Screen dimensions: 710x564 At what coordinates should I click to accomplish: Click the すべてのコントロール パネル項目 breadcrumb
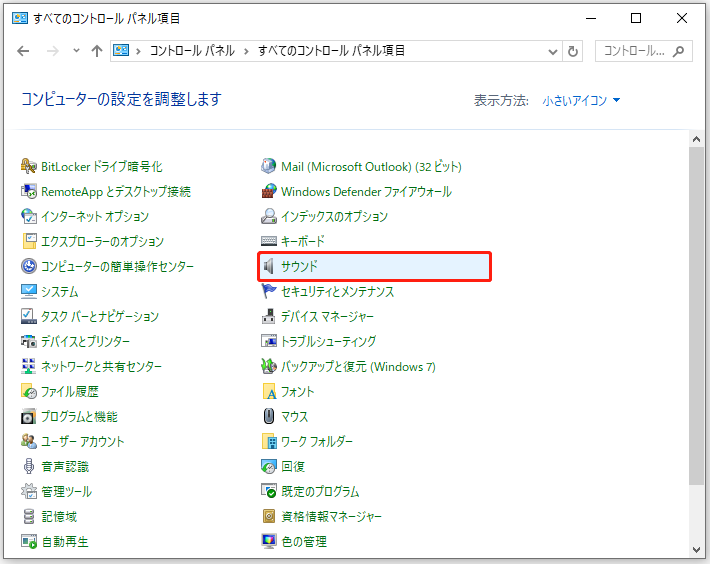(331, 51)
